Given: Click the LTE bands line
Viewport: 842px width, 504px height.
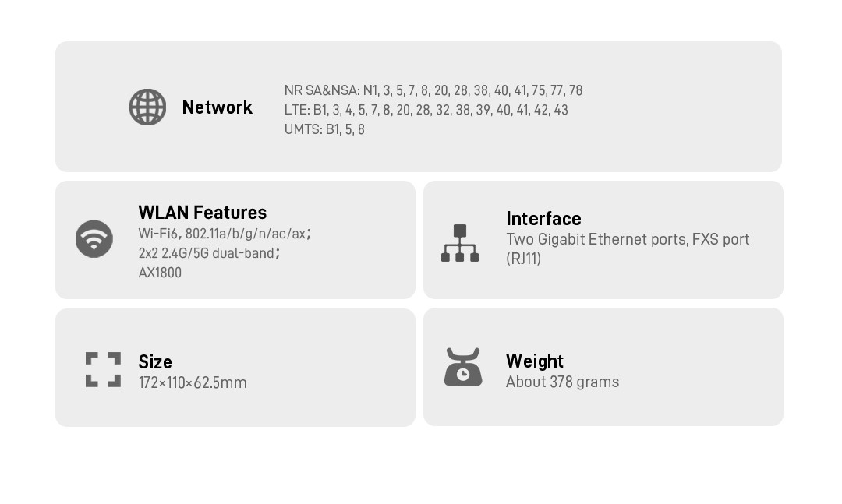Looking at the screenshot, I should pyautogui.click(x=426, y=111).
